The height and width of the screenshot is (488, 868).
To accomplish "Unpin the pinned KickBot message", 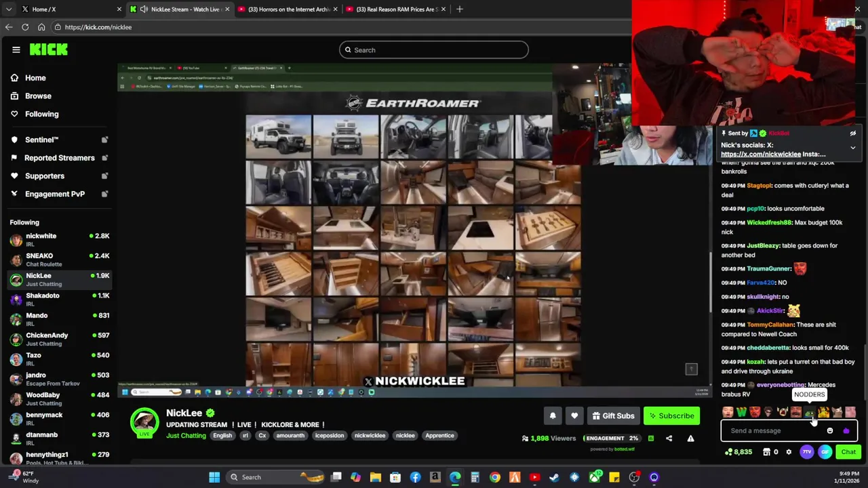I will [853, 134].
